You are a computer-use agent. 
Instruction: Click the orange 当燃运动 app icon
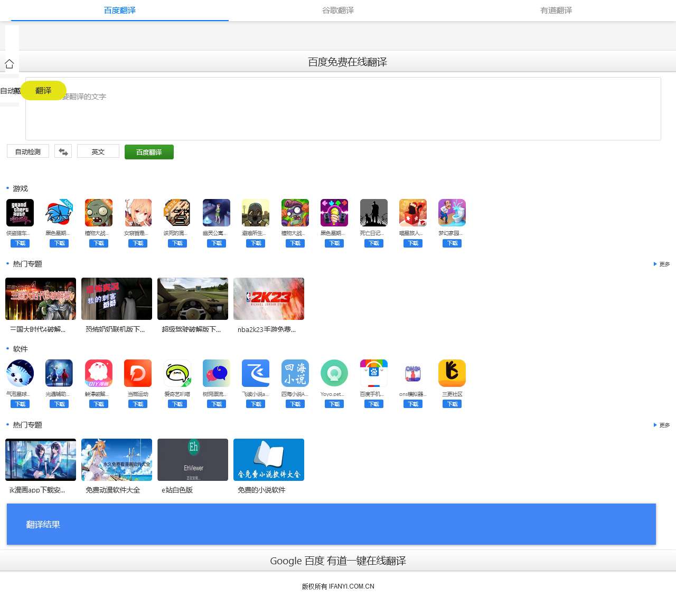tap(138, 373)
